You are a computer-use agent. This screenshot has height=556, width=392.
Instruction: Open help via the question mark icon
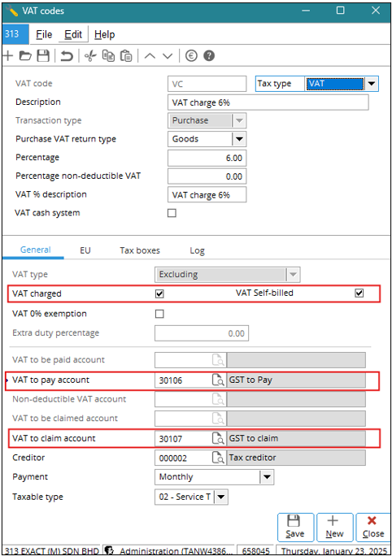(x=209, y=55)
